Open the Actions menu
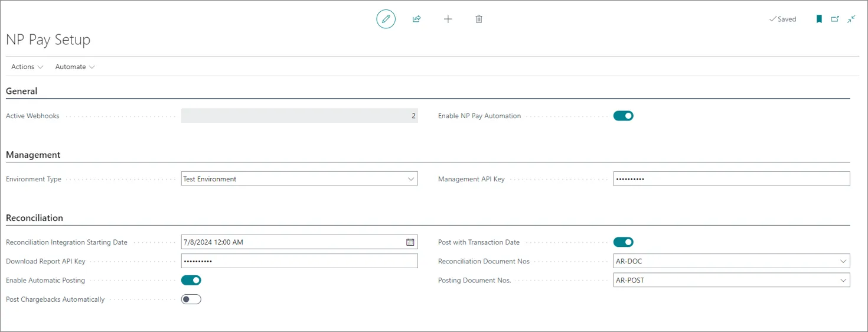This screenshot has height=332, width=868. [x=27, y=67]
